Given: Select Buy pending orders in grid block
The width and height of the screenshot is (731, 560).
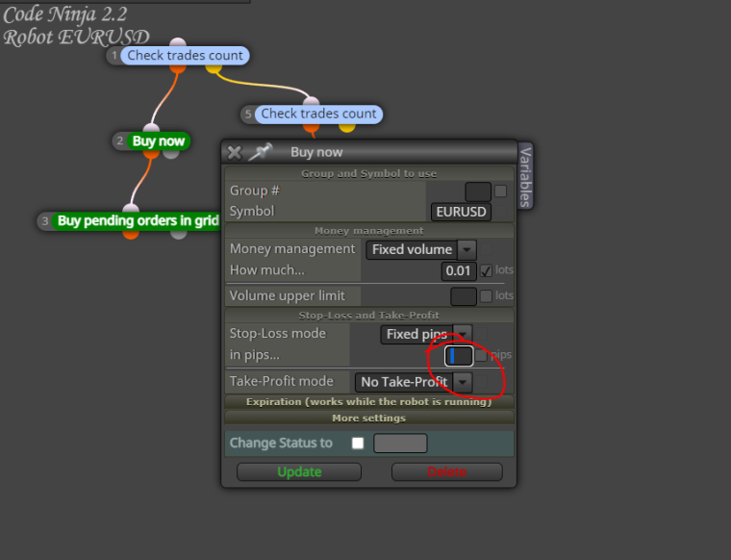Looking at the screenshot, I should 138,220.
